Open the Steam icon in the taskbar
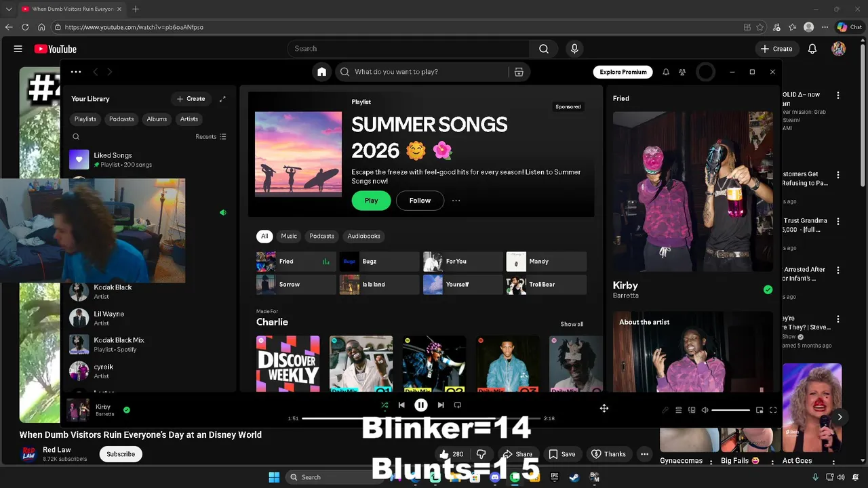 [x=574, y=477]
